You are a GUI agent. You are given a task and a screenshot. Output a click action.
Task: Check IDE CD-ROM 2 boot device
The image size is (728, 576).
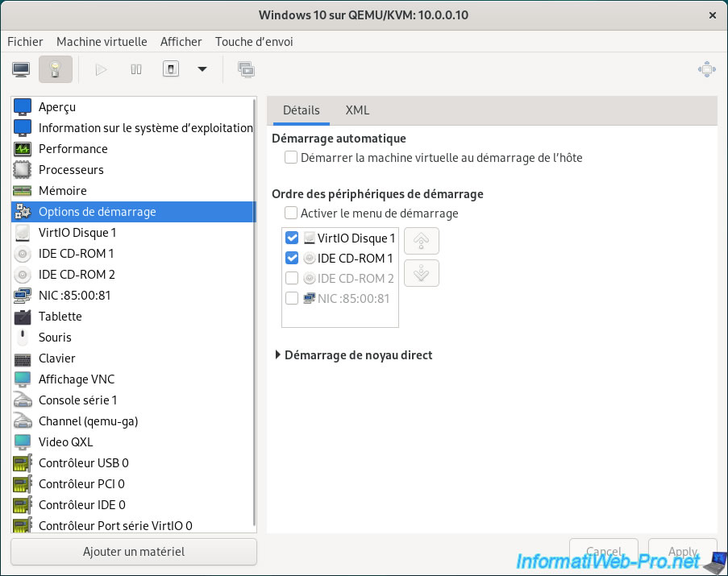tap(292, 278)
